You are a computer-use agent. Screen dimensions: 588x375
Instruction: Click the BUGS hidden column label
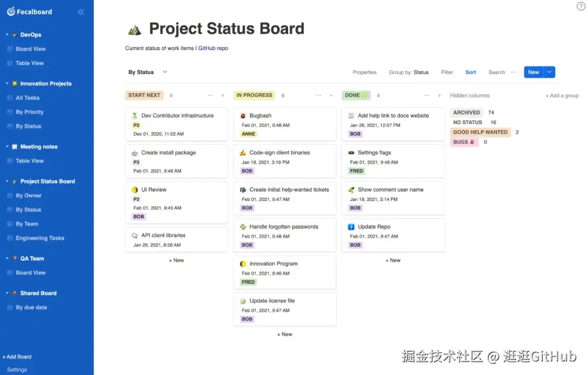[464, 142]
